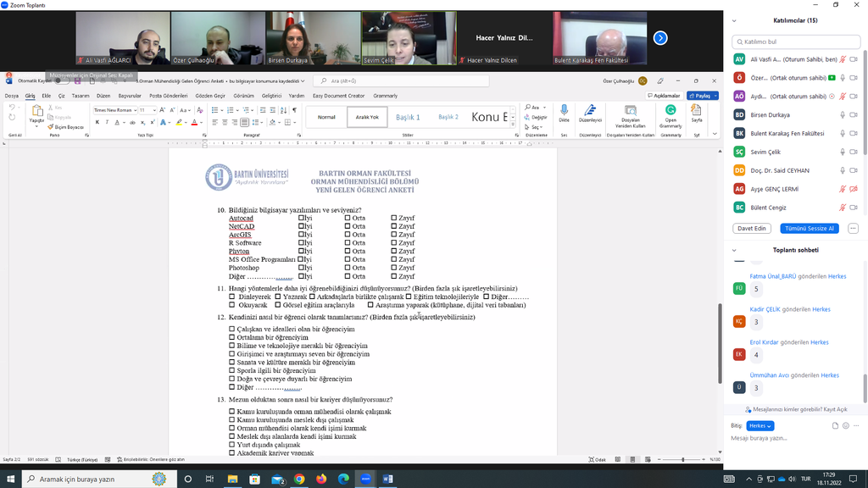
Task: Check the İyi box for Autocad
Action: [x=301, y=219]
